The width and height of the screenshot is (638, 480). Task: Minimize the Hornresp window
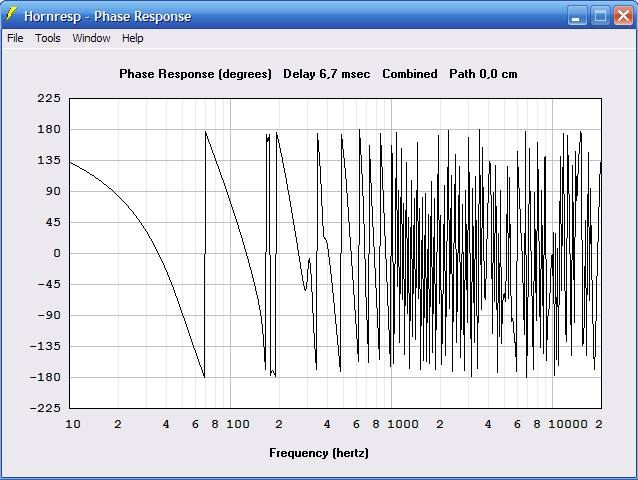(x=577, y=16)
